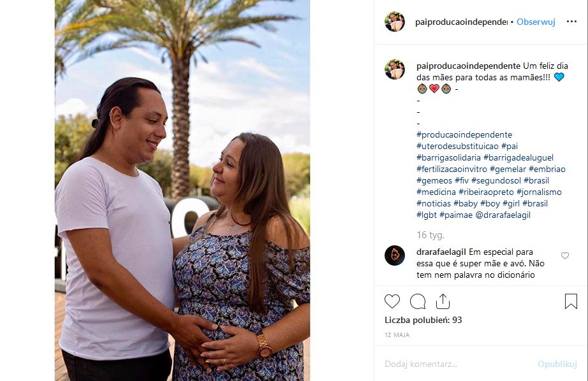
Task: Open drarafaelagil commenter avatar
Action: (395, 255)
